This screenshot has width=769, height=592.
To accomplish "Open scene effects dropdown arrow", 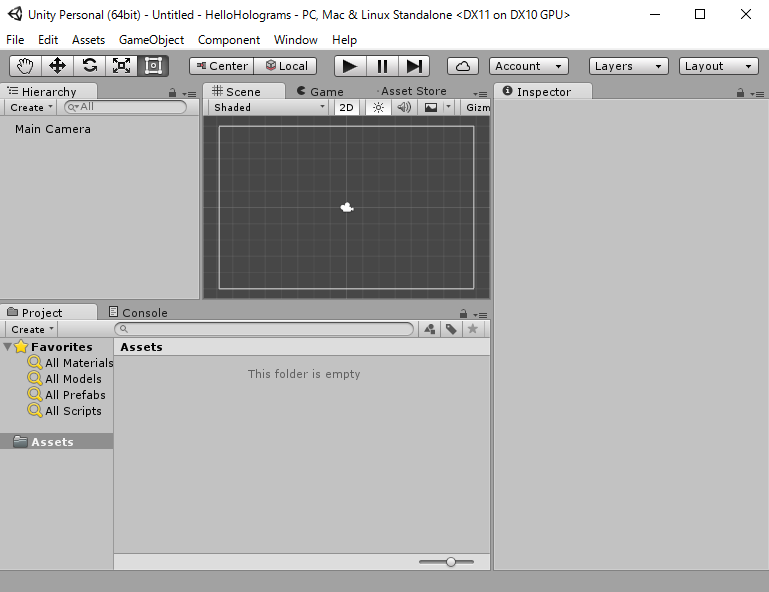I will 448,107.
